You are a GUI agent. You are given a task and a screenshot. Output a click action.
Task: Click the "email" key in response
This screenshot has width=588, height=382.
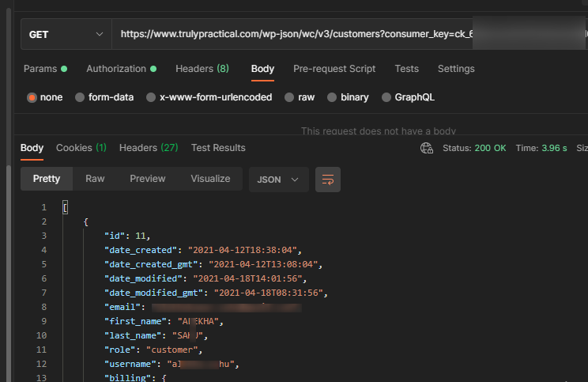122,308
